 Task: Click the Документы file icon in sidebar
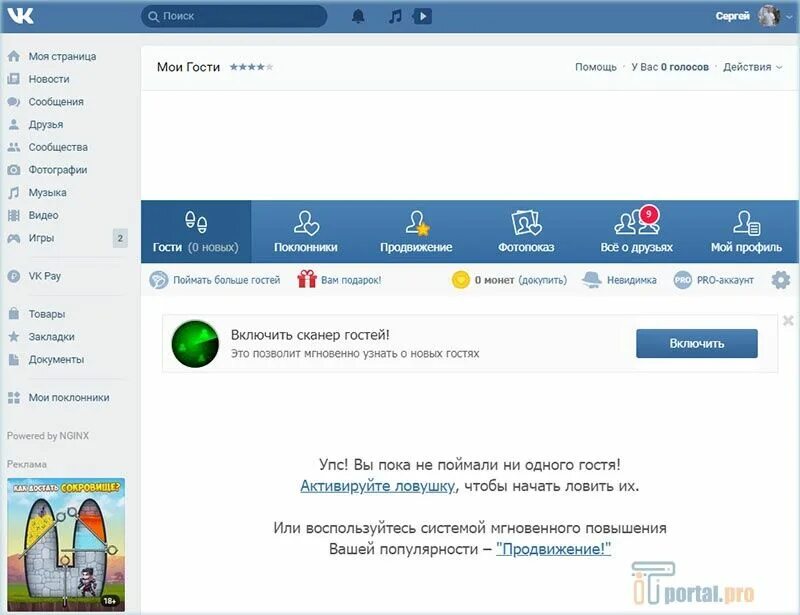point(14,359)
